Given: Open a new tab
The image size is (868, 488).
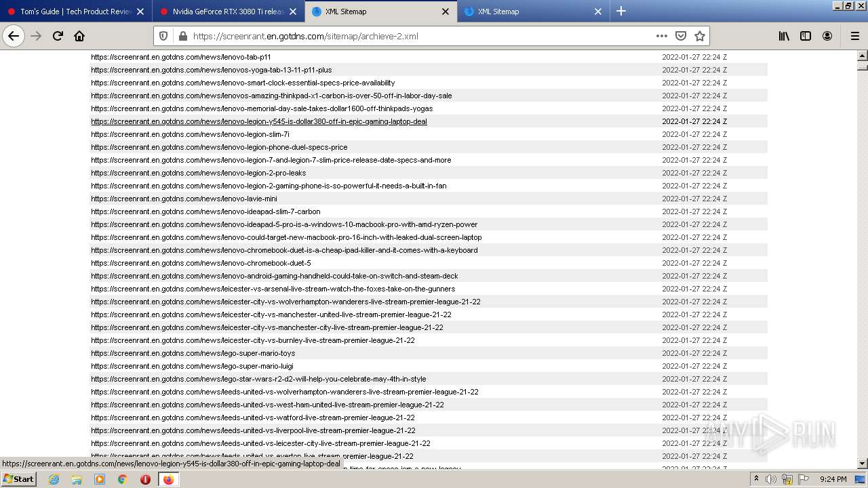Looking at the screenshot, I should 621,12.
